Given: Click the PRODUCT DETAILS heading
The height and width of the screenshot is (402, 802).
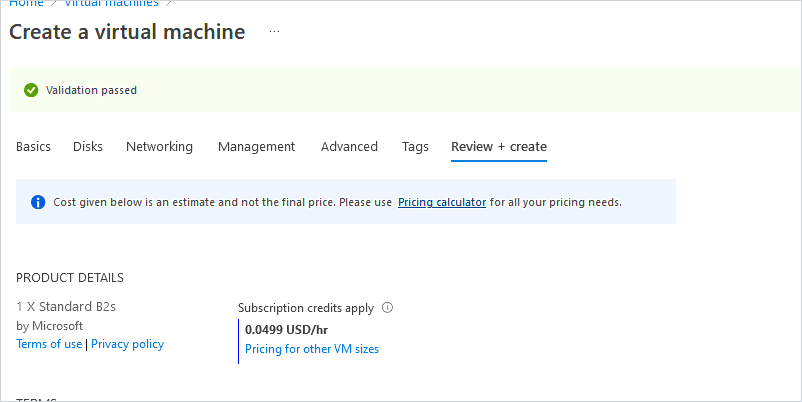Looking at the screenshot, I should click(70, 278).
